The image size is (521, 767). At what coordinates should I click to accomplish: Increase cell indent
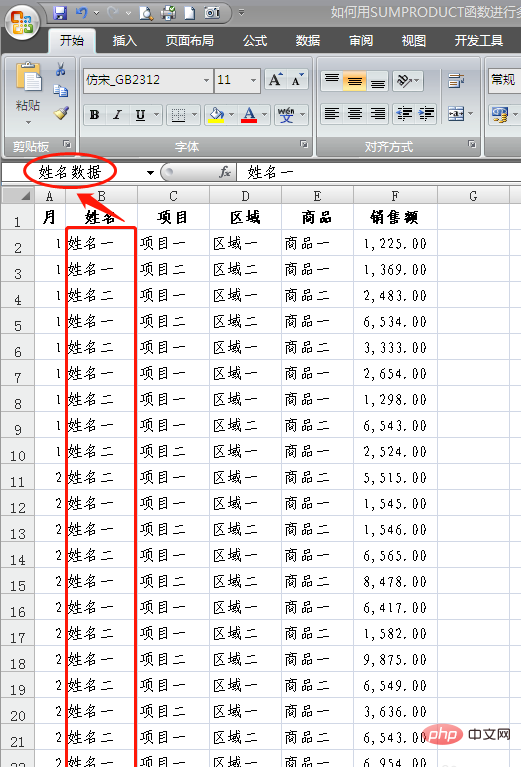427,114
